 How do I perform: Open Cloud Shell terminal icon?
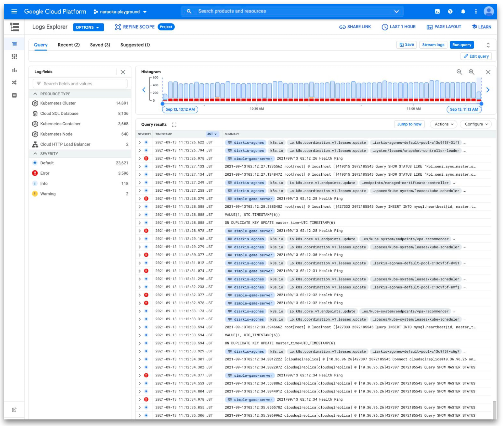click(x=437, y=12)
